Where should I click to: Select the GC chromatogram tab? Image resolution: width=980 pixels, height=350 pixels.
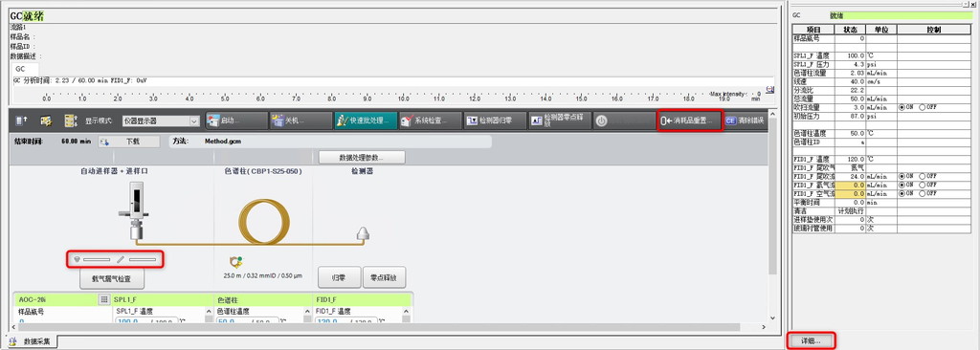21,69
